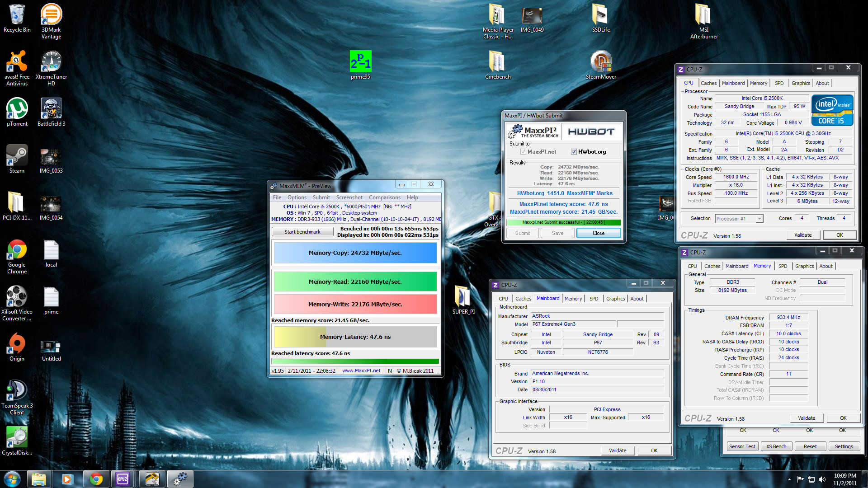Screen dimensions: 868x488
Task: Open the µTorrent desktop icon
Action: pyautogui.click(x=17, y=112)
